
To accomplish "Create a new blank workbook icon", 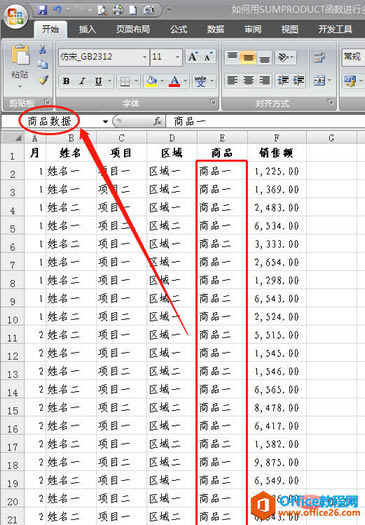I will tap(133, 10).
